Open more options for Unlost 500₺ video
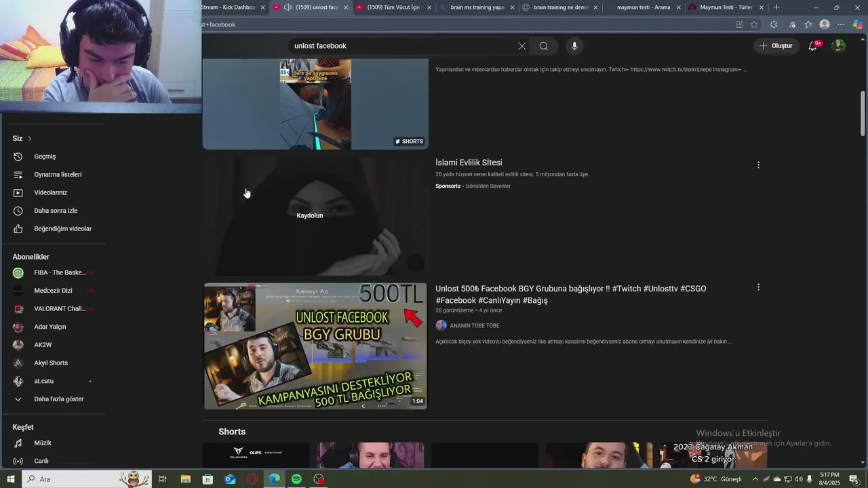868x488 pixels. click(758, 287)
